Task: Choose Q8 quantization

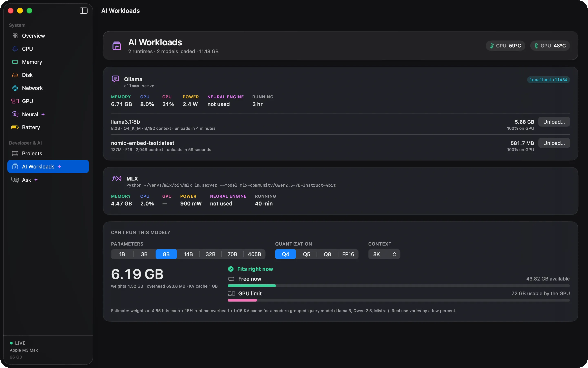Action: pyautogui.click(x=327, y=254)
